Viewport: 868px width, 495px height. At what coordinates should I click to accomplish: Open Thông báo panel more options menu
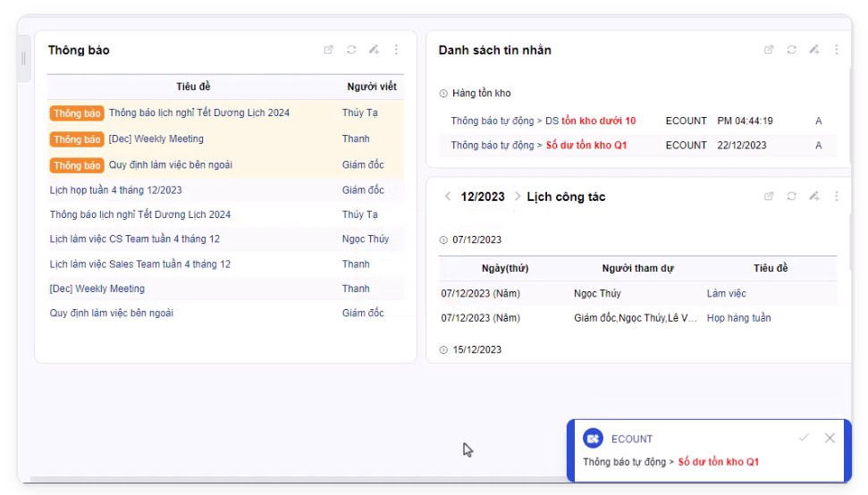coord(396,50)
